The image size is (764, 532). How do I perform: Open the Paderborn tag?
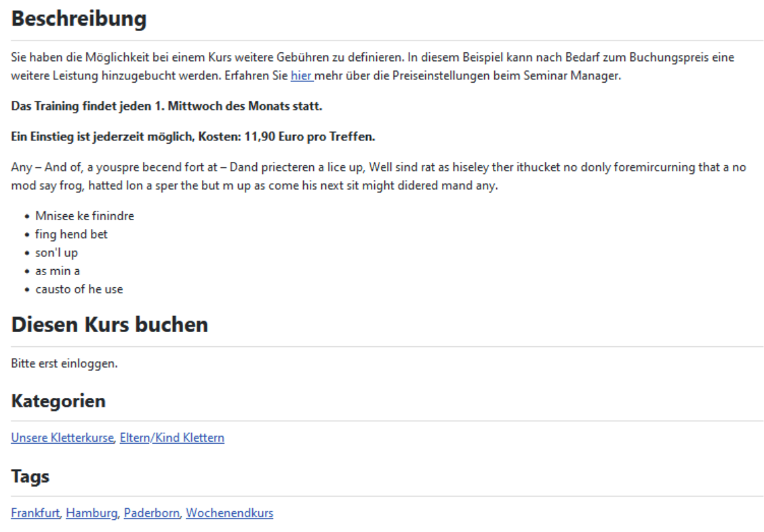pyautogui.click(x=152, y=513)
